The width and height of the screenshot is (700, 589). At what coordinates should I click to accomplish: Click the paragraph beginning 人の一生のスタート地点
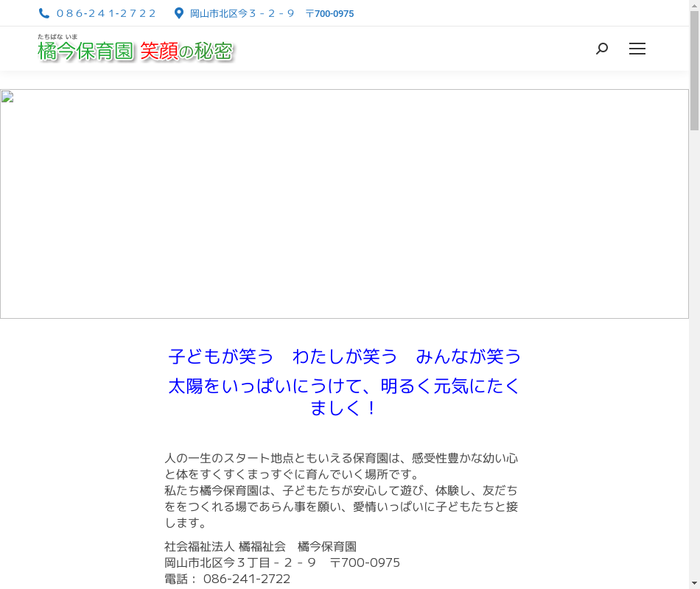(x=341, y=466)
